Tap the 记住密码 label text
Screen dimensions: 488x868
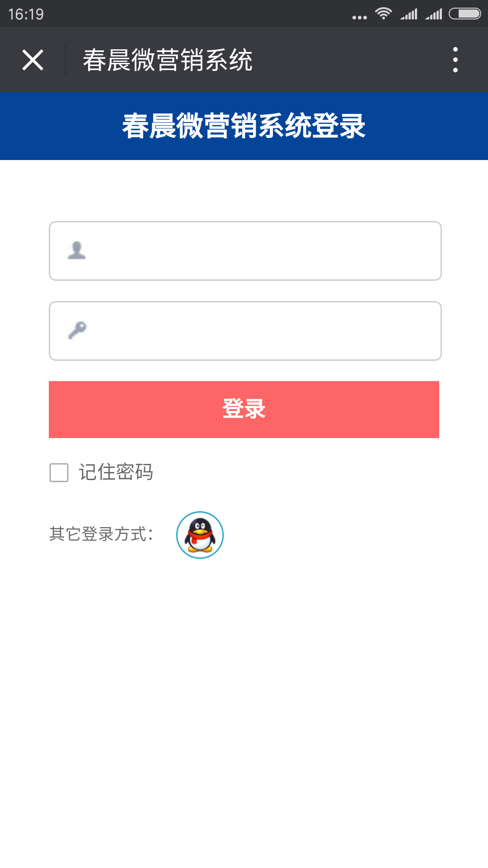coord(116,472)
